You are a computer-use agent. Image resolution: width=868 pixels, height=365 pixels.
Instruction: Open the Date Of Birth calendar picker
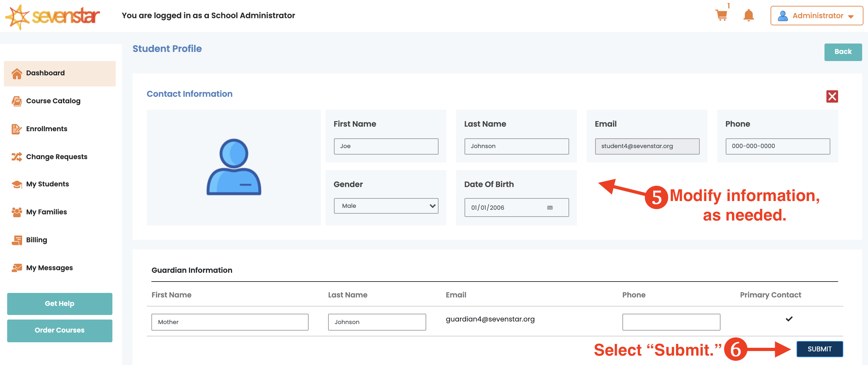(550, 208)
